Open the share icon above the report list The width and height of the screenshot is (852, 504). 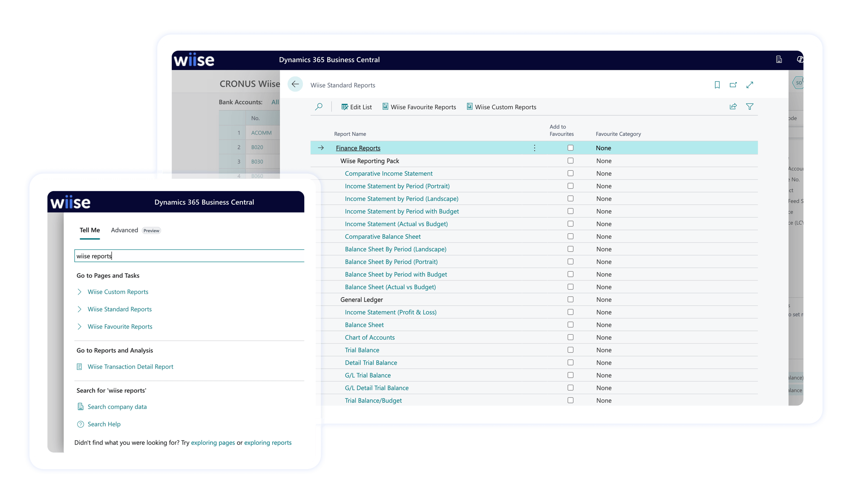point(733,106)
